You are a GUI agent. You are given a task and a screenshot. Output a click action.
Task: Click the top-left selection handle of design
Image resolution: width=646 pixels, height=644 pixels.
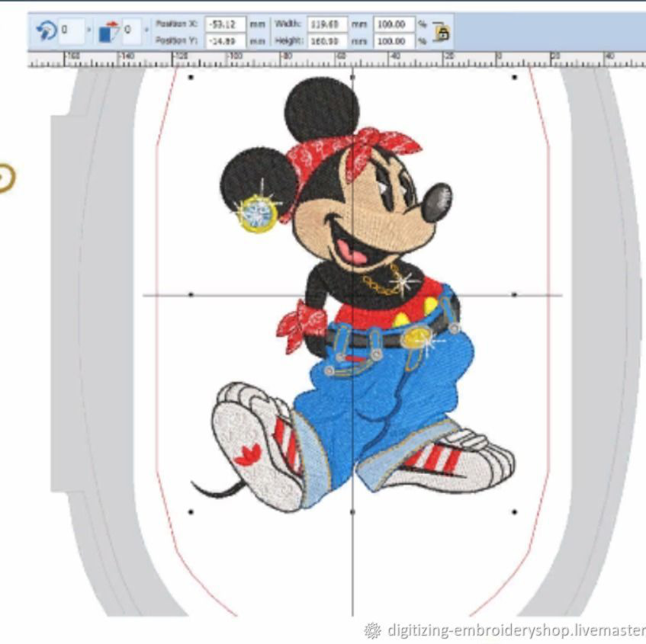[191, 77]
